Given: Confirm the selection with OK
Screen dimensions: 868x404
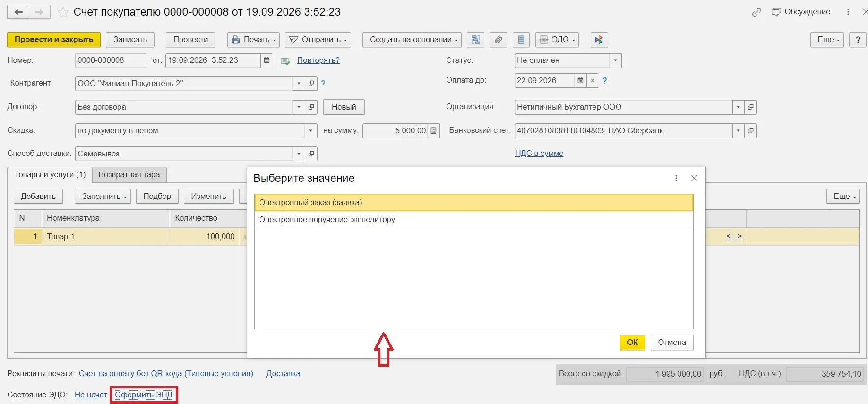Looking at the screenshot, I should [x=632, y=343].
